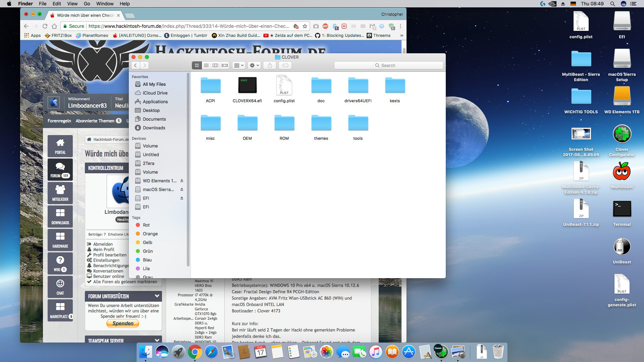Screen dimensions: 644x362
Task: Select the Orange tag in sidebar
Action: [150, 234]
